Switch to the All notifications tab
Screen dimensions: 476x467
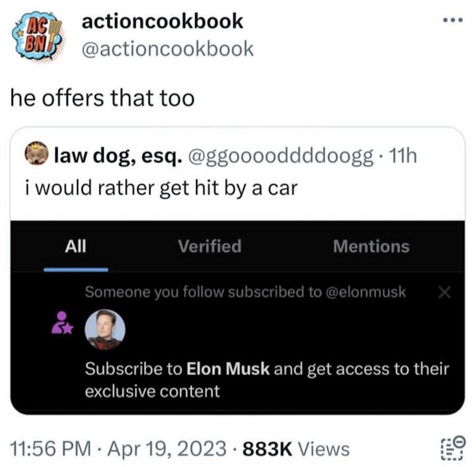(x=76, y=246)
